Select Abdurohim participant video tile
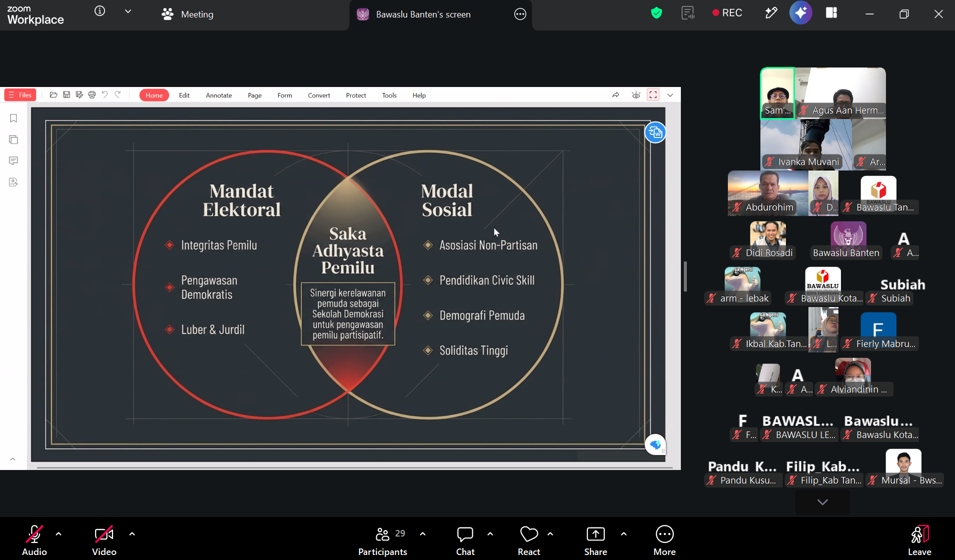The image size is (955, 560). coord(768,193)
